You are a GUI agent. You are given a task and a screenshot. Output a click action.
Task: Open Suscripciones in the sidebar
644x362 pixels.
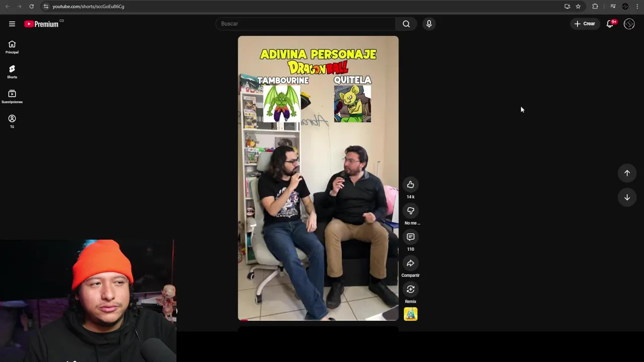pyautogui.click(x=12, y=97)
